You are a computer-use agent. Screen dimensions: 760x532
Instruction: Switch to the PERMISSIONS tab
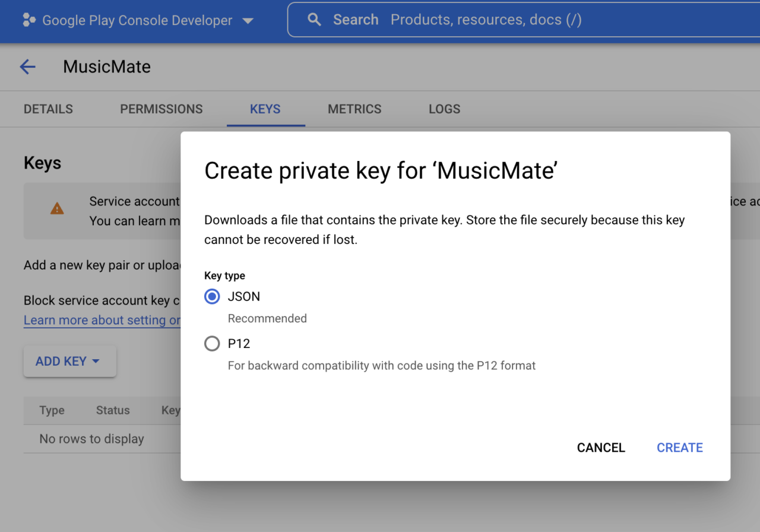[161, 109]
